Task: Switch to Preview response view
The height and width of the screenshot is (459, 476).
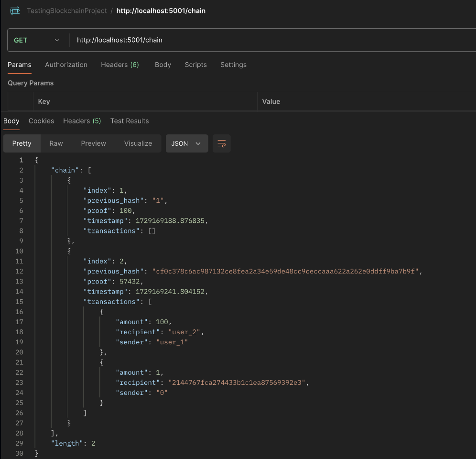Action: click(94, 143)
